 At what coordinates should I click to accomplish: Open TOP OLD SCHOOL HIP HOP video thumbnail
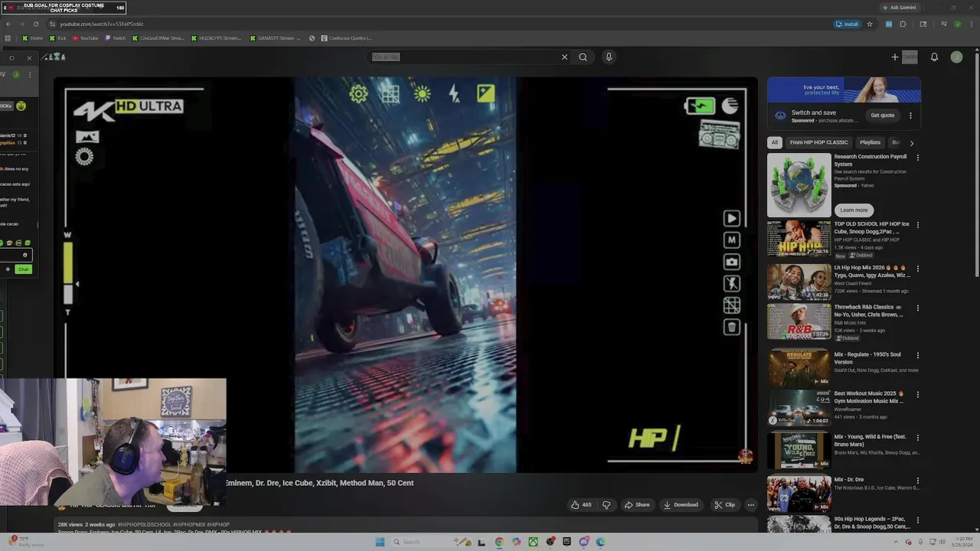coord(799,238)
